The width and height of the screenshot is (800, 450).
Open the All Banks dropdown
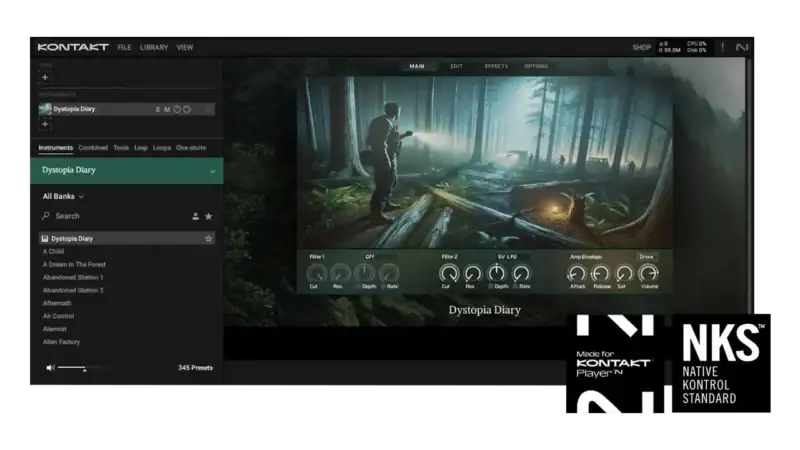click(x=63, y=196)
